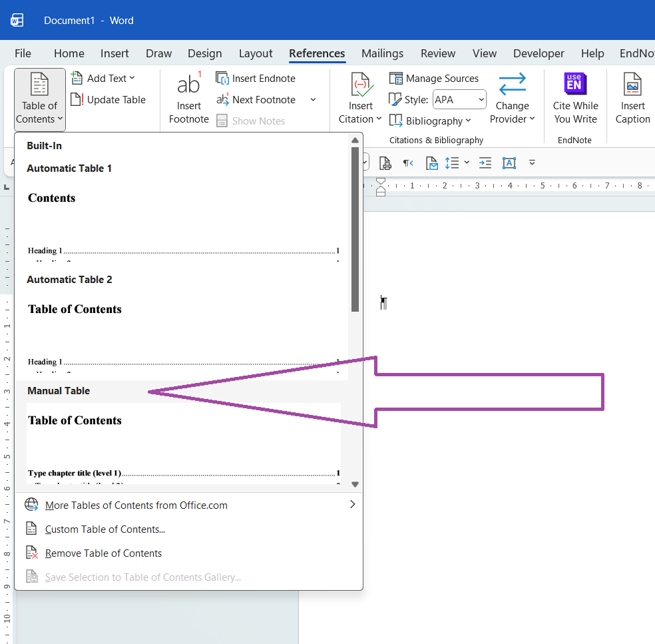Viewport: 655px width, 644px height.
Task: Click the Style pen icon
Action: tap(395, 99)
